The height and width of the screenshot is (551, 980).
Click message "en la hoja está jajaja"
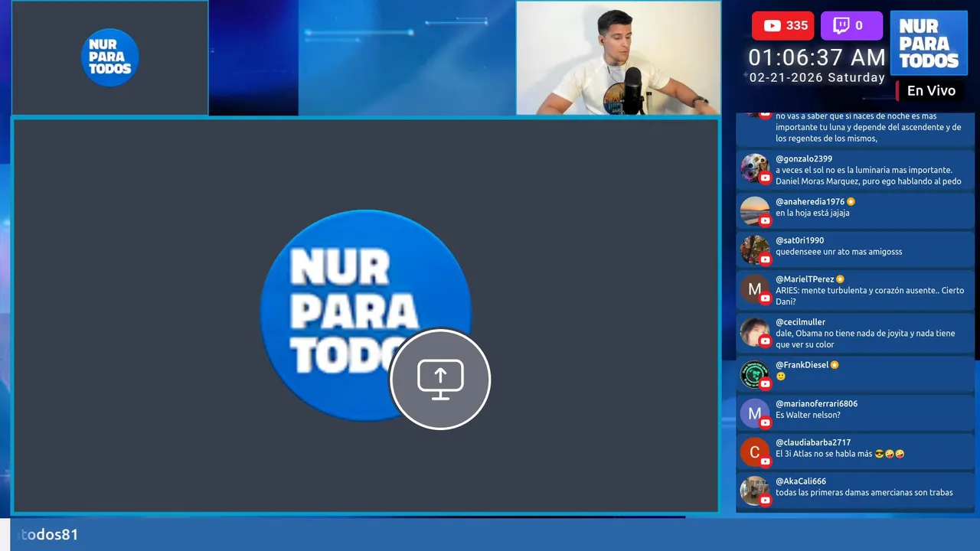(812, 214)
